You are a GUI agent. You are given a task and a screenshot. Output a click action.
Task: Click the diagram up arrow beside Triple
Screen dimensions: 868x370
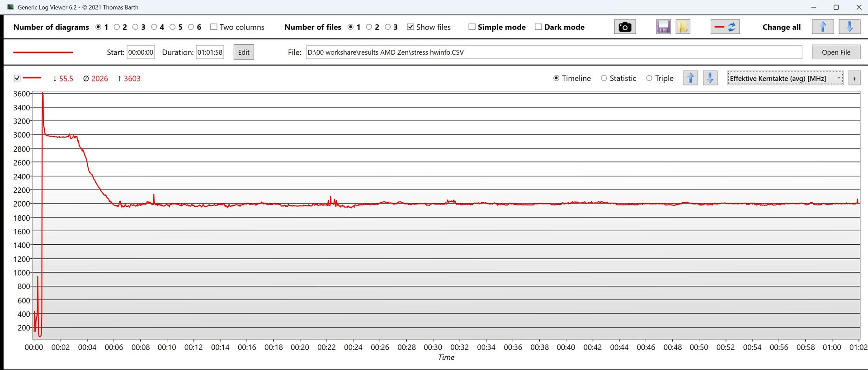tap(690, 78)
